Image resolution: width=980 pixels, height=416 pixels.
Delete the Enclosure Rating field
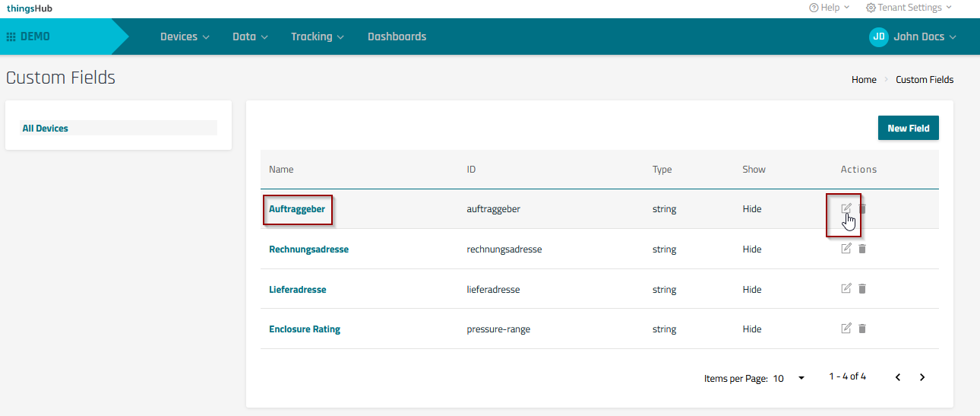pos(862,329)
